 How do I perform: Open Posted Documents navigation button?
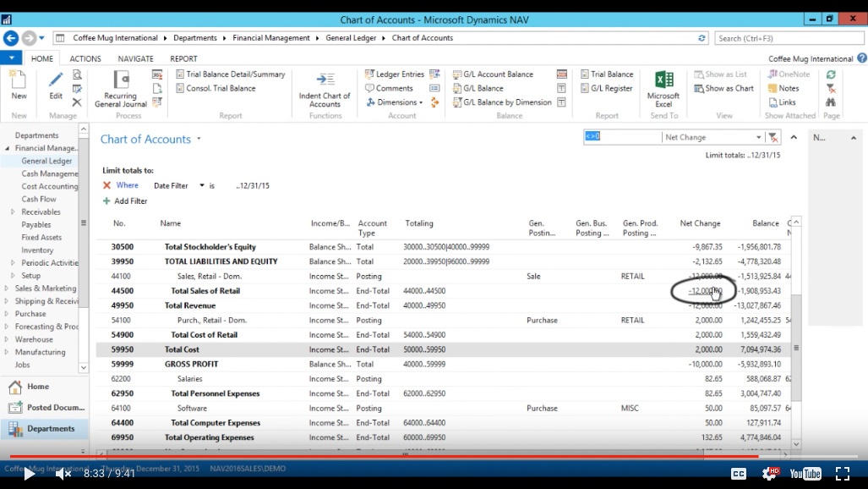[x=44, y=408]
